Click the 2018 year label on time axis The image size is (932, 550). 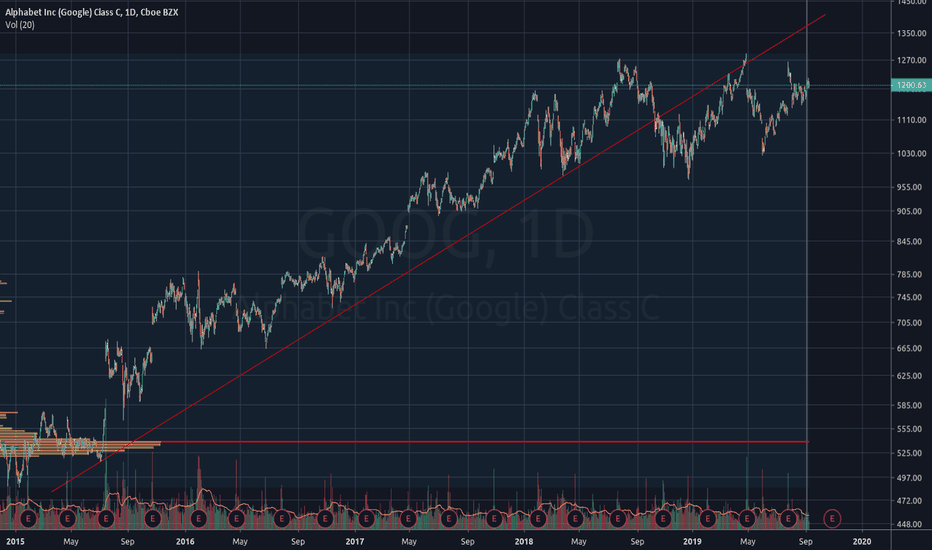click(524, 541)
